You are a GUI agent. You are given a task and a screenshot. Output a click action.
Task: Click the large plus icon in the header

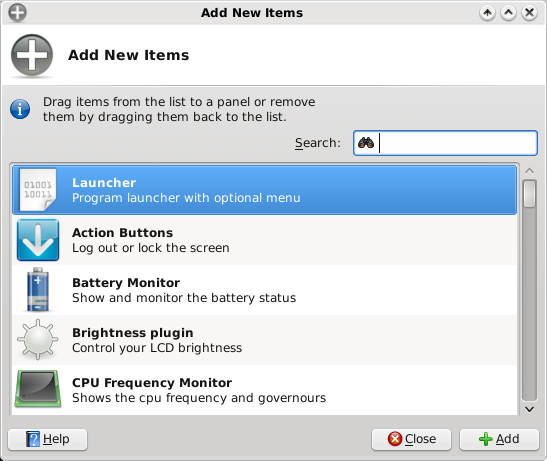click(x=32, y=55)
